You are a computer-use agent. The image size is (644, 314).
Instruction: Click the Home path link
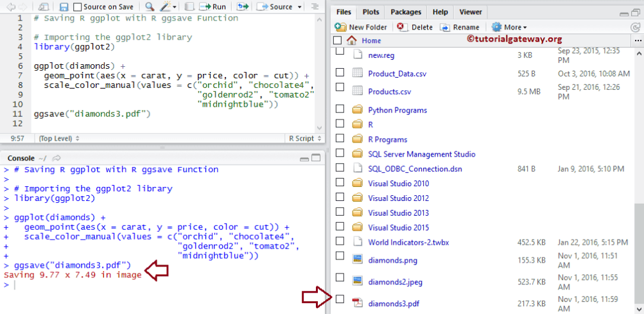pos(371,40)
